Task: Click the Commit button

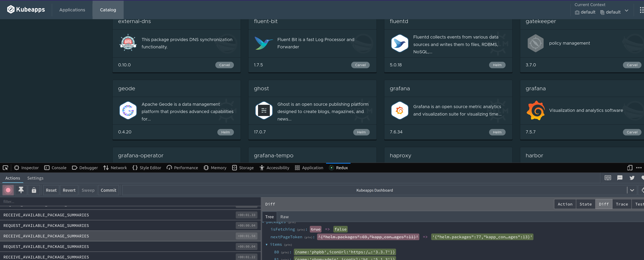Action: pos(108,190)
